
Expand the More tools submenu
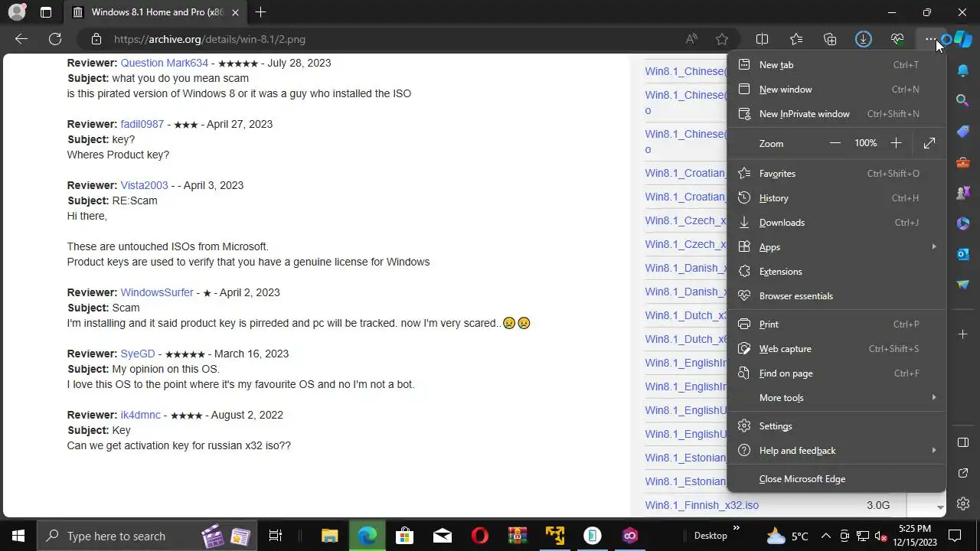point(836,398)
